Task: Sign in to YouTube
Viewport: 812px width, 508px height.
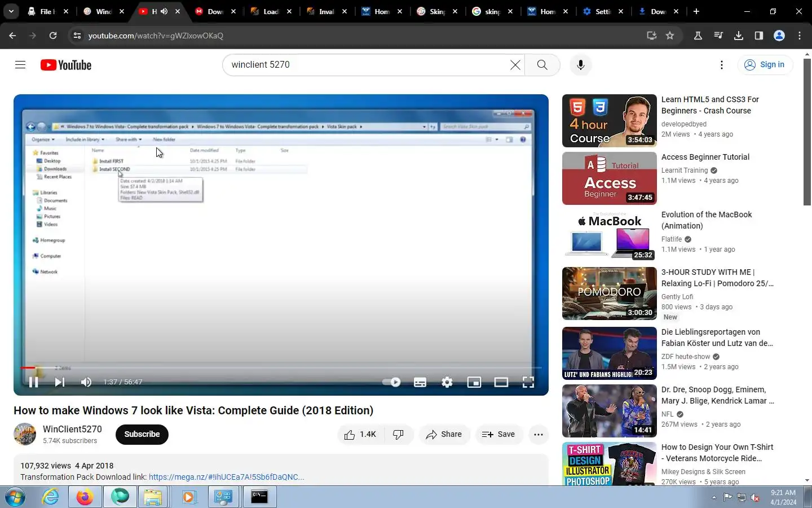Action: (x=765, y=65)
